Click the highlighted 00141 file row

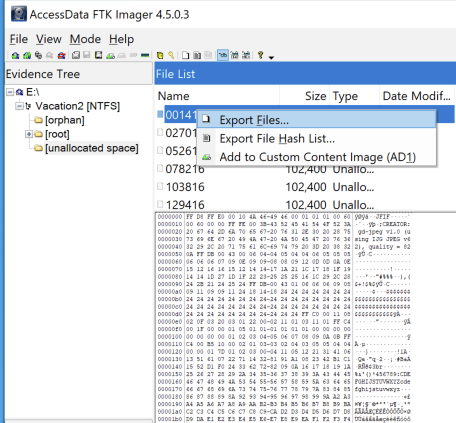[180, 115]
